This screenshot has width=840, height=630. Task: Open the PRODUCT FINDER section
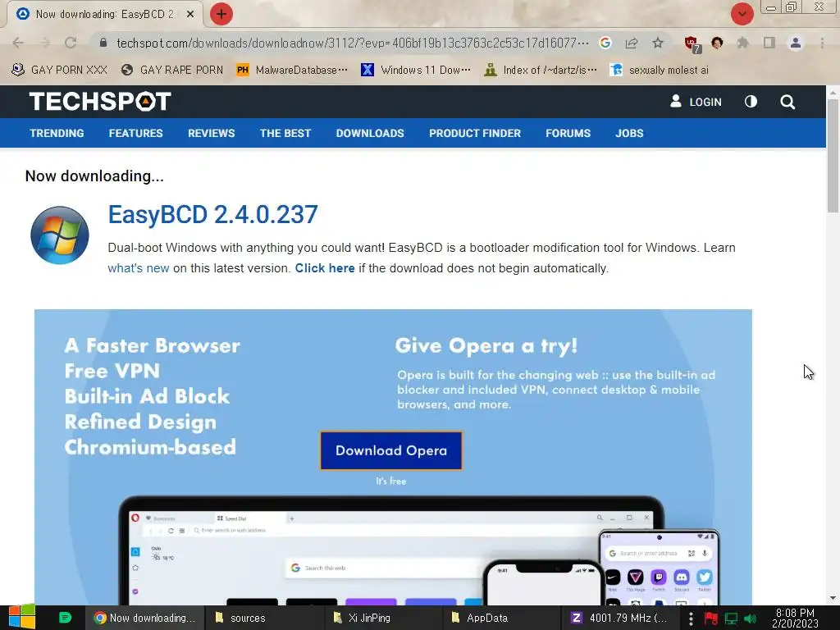click(x=475, y=134)
